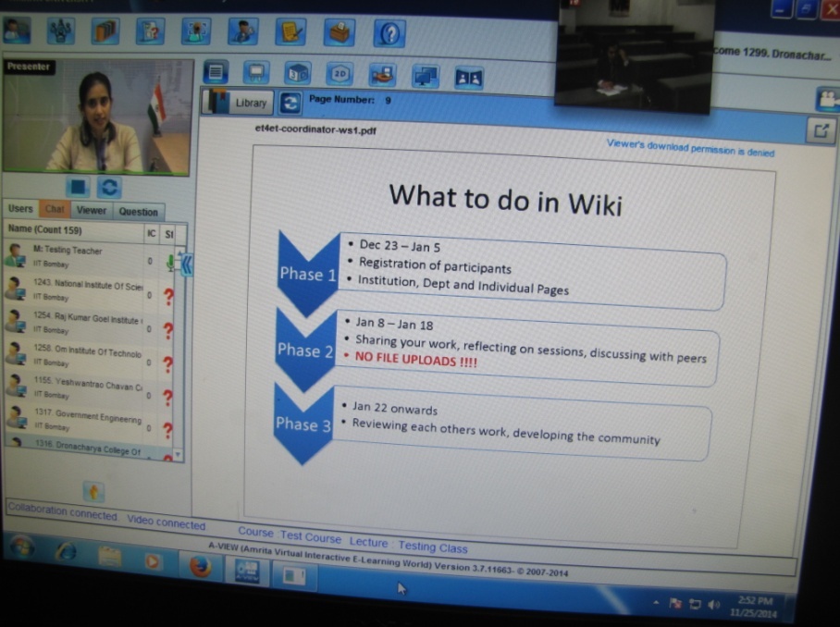
Task: Click the Page Number 9 label
Action: point(350,99)
